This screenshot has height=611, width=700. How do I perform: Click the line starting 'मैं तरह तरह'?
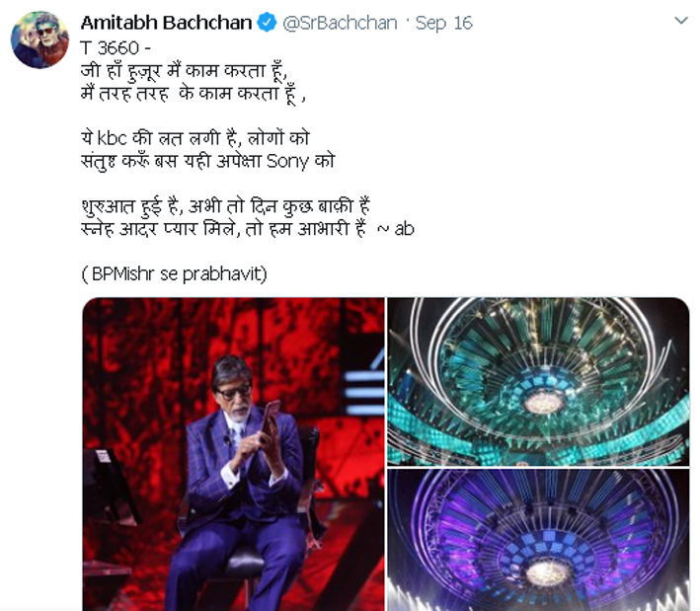coord(194,94)
